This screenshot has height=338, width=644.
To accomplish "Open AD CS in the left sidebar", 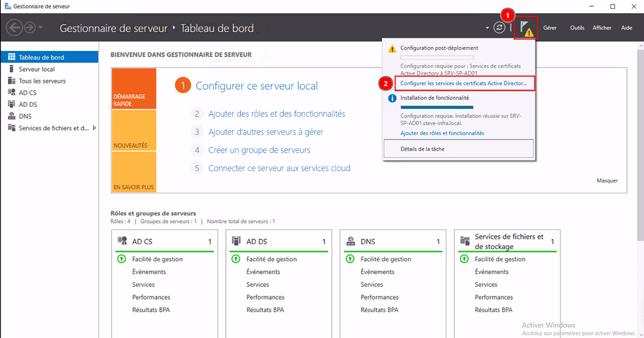I will pyautogui.click(x=27, y=92).
